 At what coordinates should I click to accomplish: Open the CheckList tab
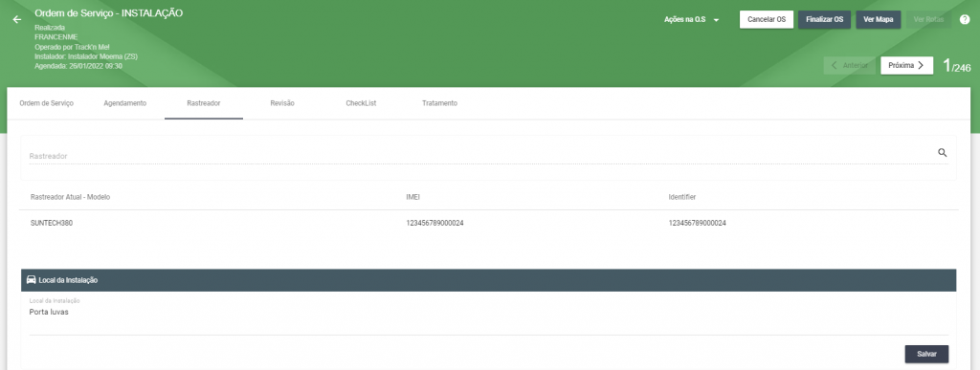click(x=361, y=103)
